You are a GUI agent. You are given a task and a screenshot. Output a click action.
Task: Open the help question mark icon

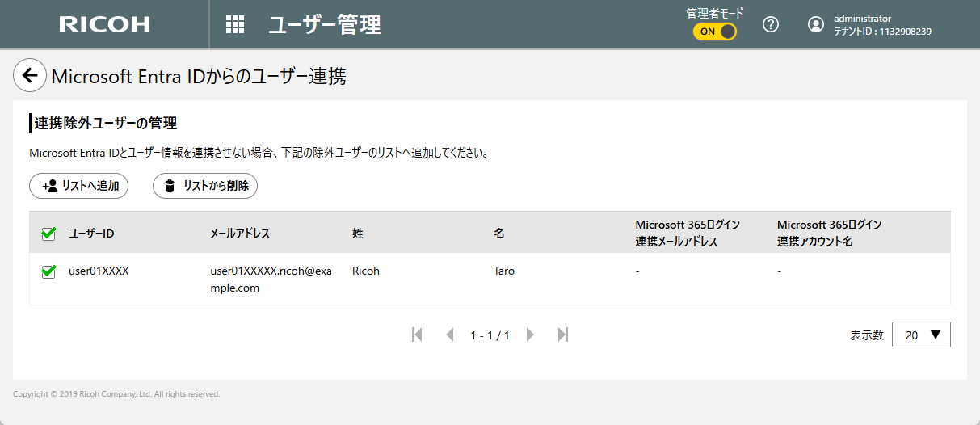[x=771, y=24]
